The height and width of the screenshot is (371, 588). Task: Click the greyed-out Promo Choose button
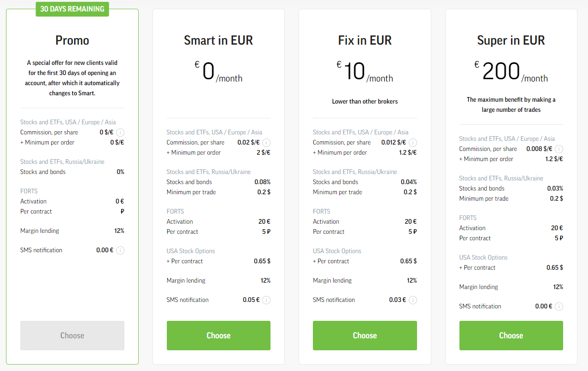tap(72, 336)
